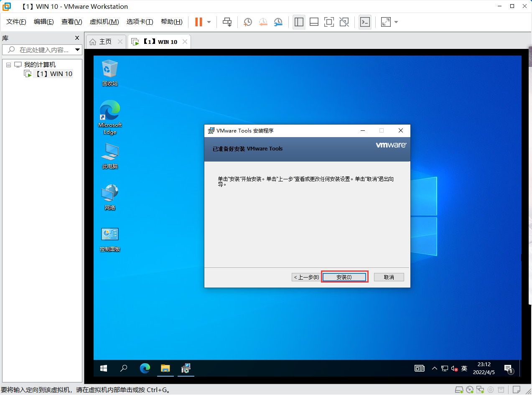Enter full screen mode
This screenshot has width=532, height=395.
click(329, 22)
